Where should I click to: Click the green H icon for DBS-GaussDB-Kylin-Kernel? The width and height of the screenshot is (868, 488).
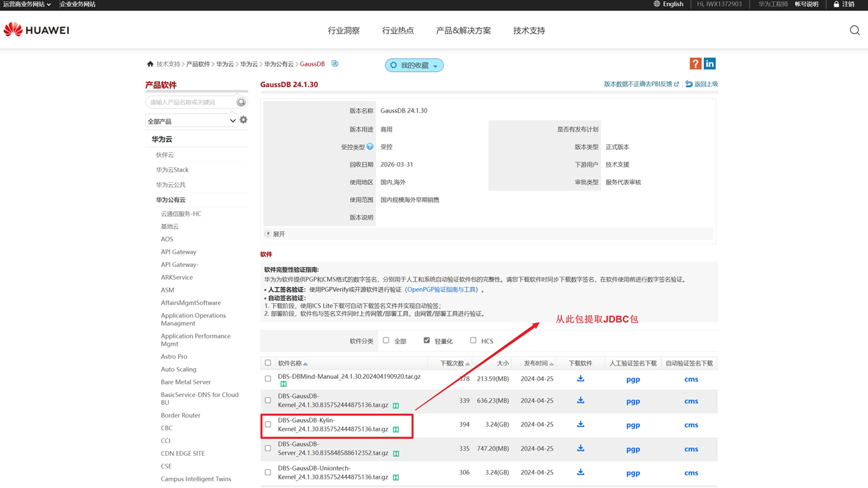point(396,429)
